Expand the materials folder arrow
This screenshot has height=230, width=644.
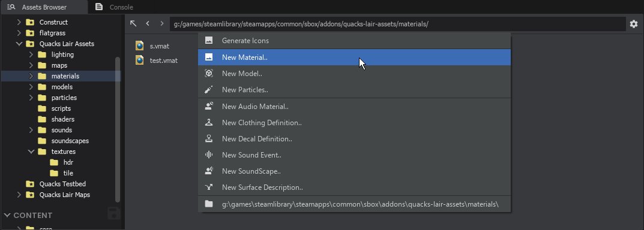pos(31,76)
